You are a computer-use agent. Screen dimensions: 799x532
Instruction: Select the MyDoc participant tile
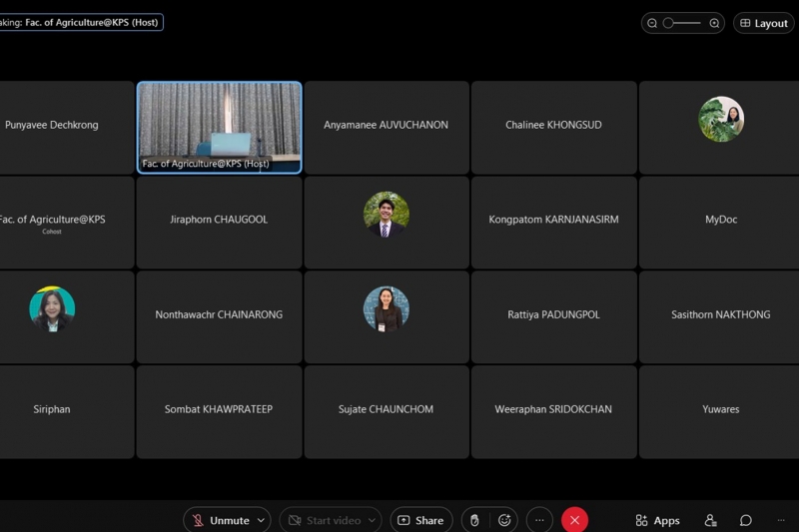(x=720, y=221)
